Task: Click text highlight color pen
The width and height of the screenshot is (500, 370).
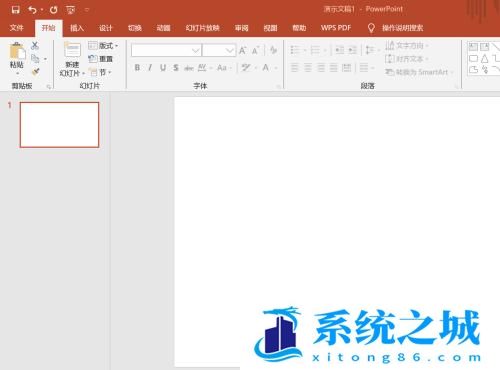Action: (246, 68)
